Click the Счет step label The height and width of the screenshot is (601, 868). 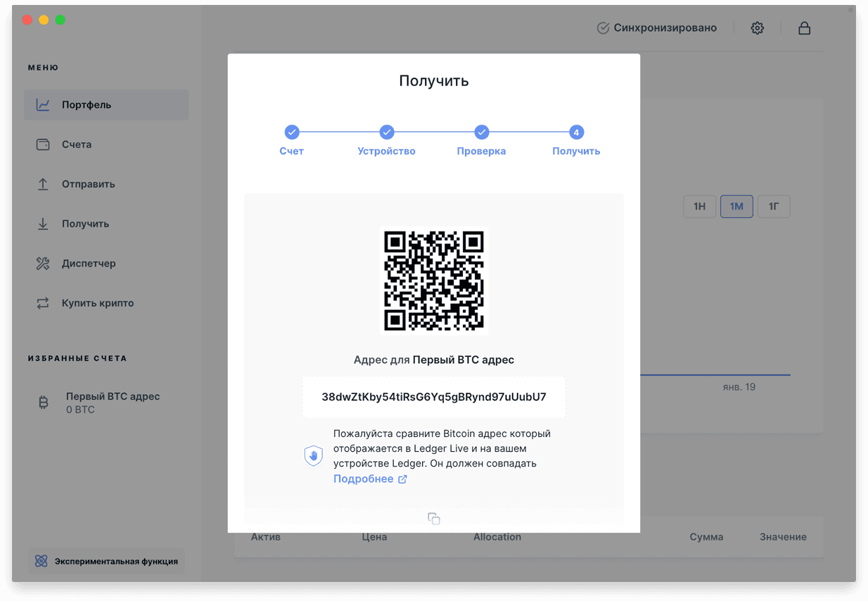point(292,151)
